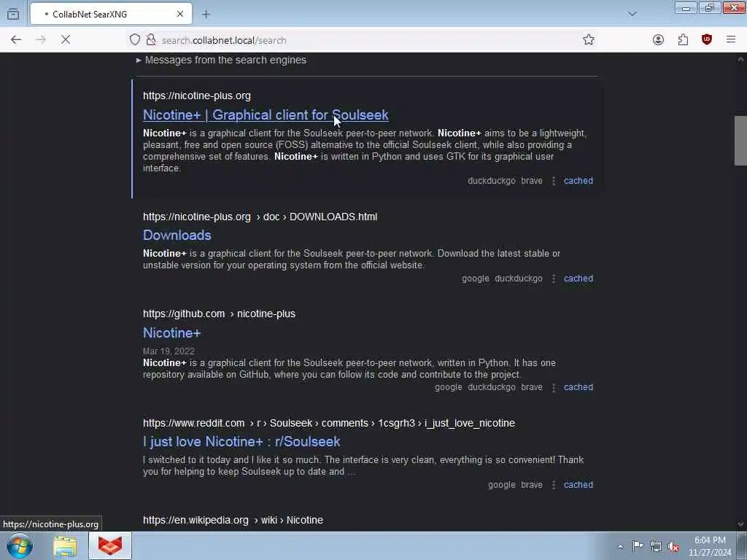
Task: Open the cached link for the Downloads result
Action: click(578, 278)
